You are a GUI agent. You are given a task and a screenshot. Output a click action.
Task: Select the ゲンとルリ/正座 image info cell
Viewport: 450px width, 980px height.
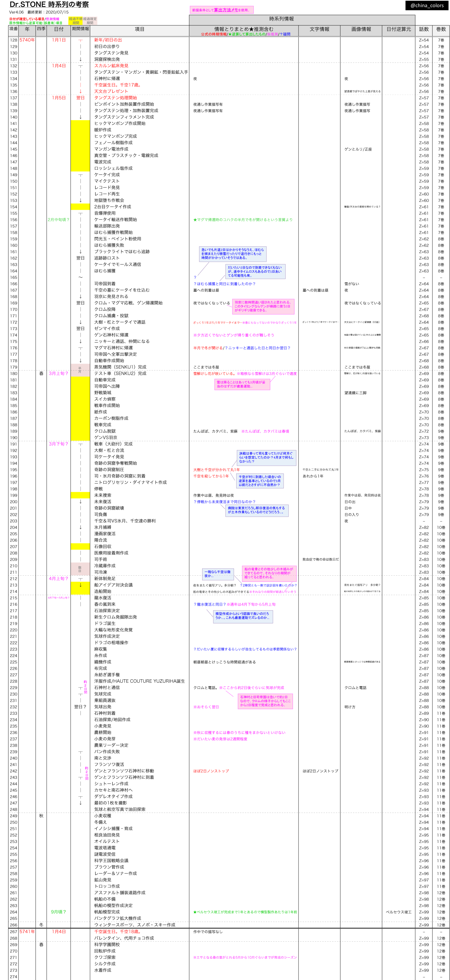(358, 149)
